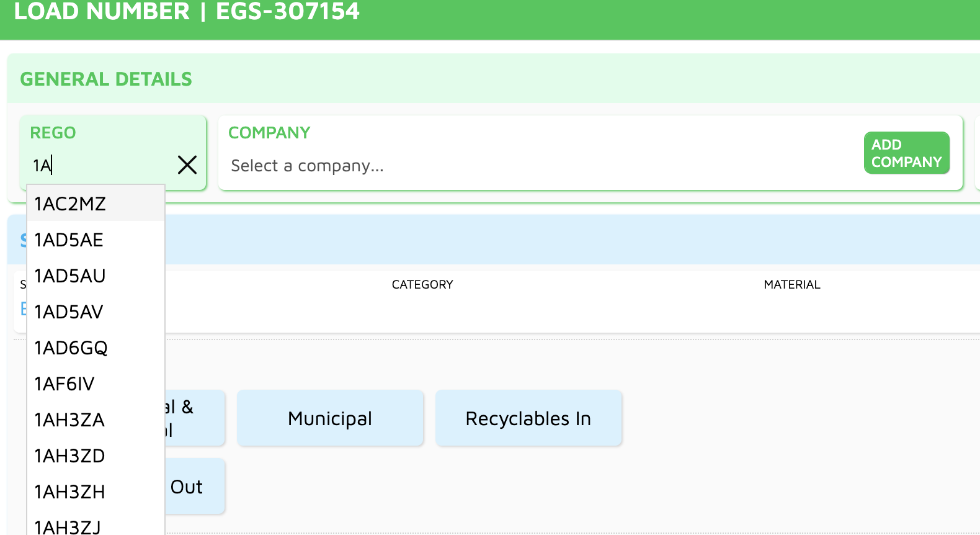Screen dimensions: 980x535
Task: Select the Recyclables In tile
Action: click(x=528, y=418)
